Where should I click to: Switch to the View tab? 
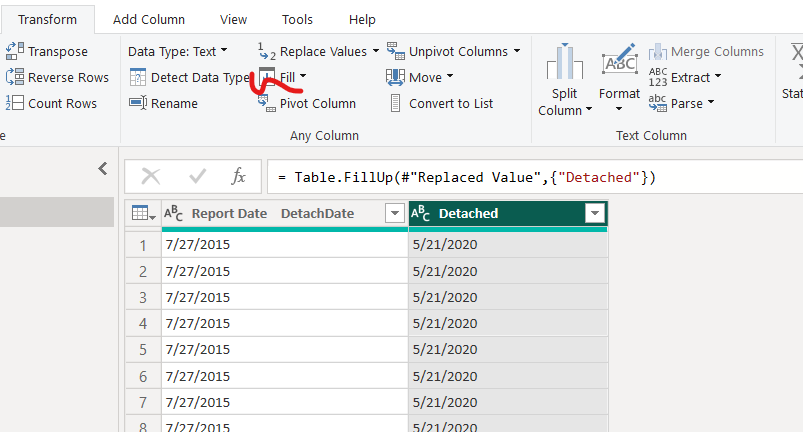233,19
